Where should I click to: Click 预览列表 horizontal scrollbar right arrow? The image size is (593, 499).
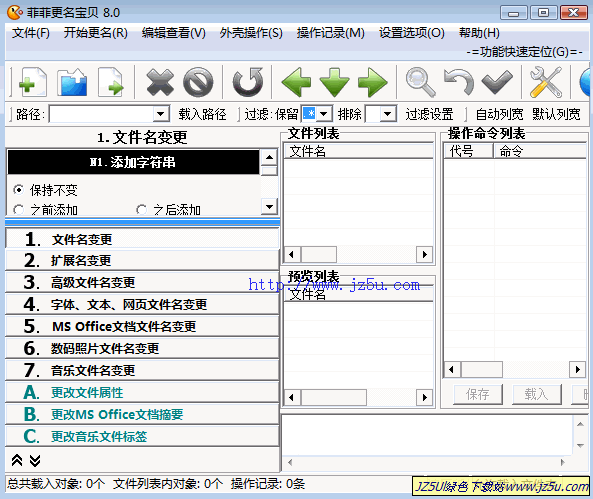pos(424,397)
